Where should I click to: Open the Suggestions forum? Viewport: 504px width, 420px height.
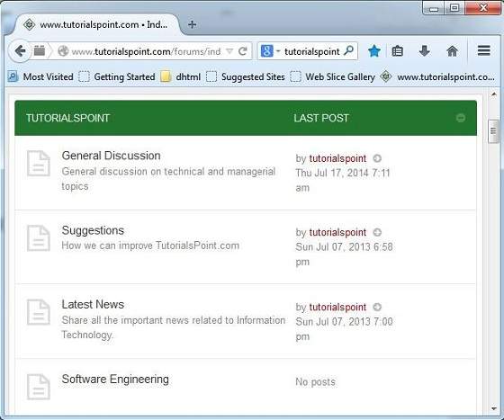pos(93,230)
